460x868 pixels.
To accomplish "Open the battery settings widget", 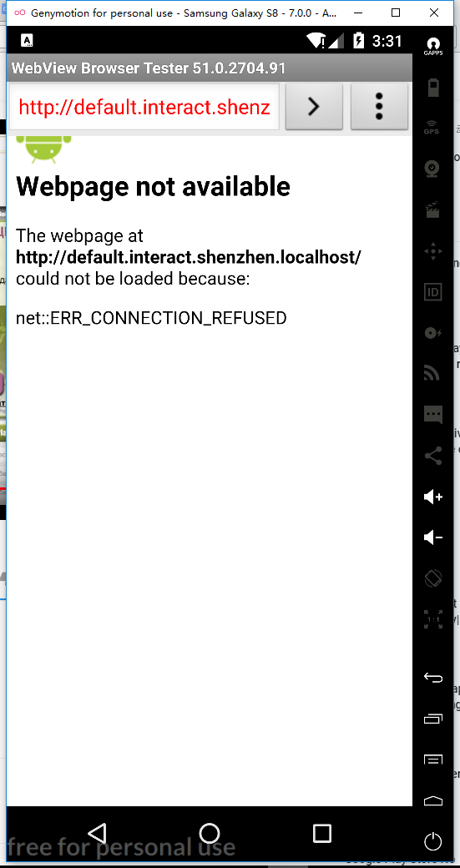I will [433, 88].
